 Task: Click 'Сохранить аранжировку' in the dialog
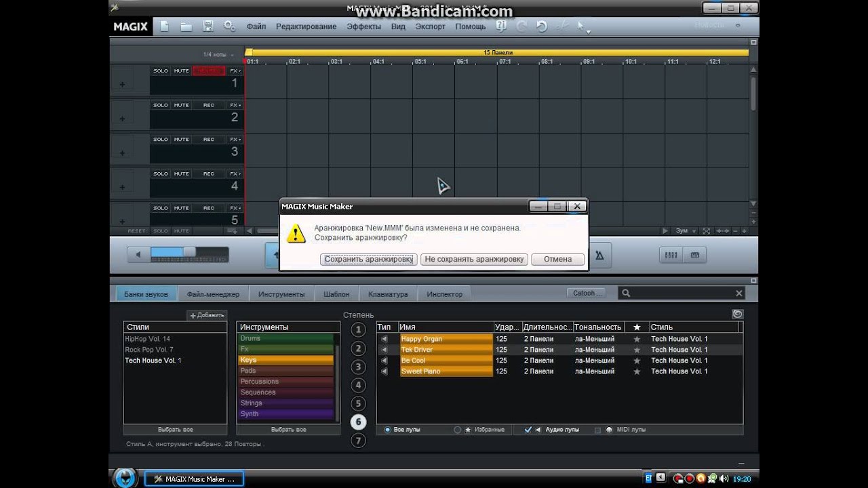(x=368, y=259)
